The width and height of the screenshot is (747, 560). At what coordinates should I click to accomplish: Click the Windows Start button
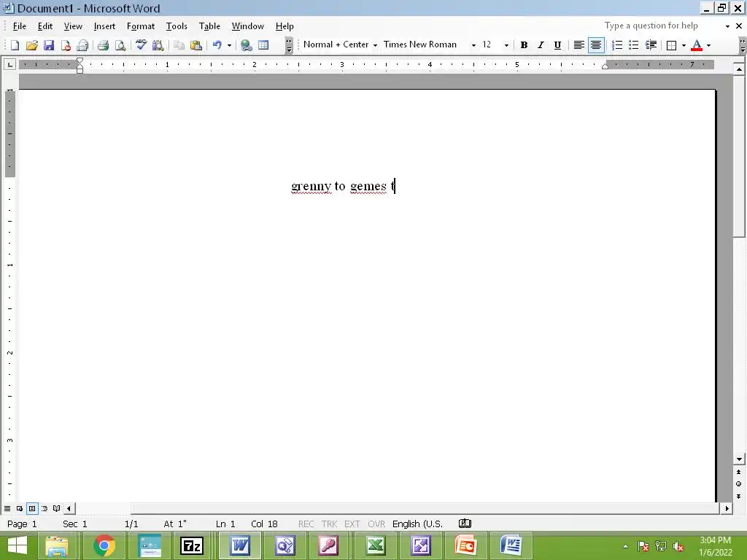coord(18,545)
